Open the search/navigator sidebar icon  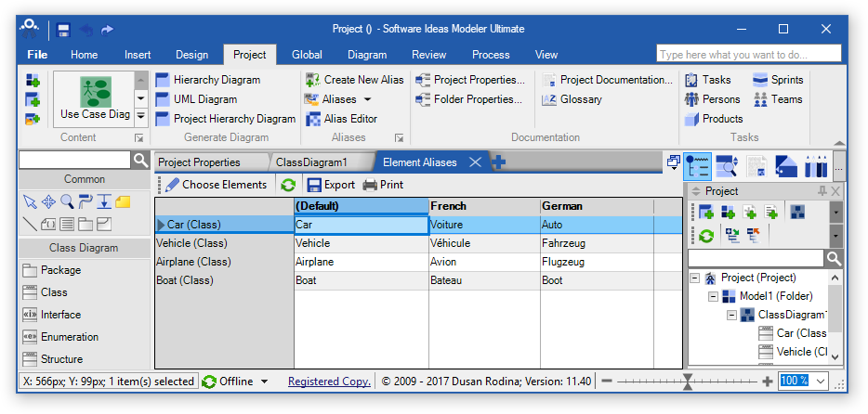727,166
